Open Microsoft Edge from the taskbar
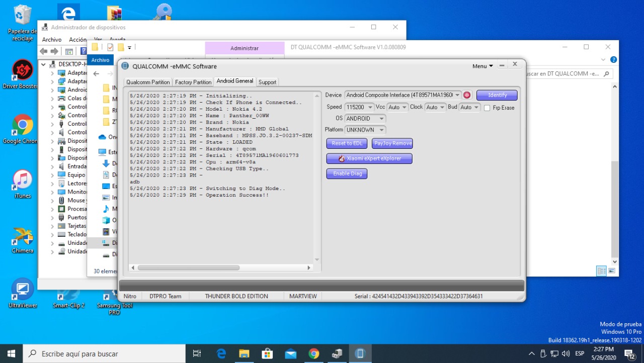Image resolution: width=644 pixels, height=363 pixels. [221, 353]
